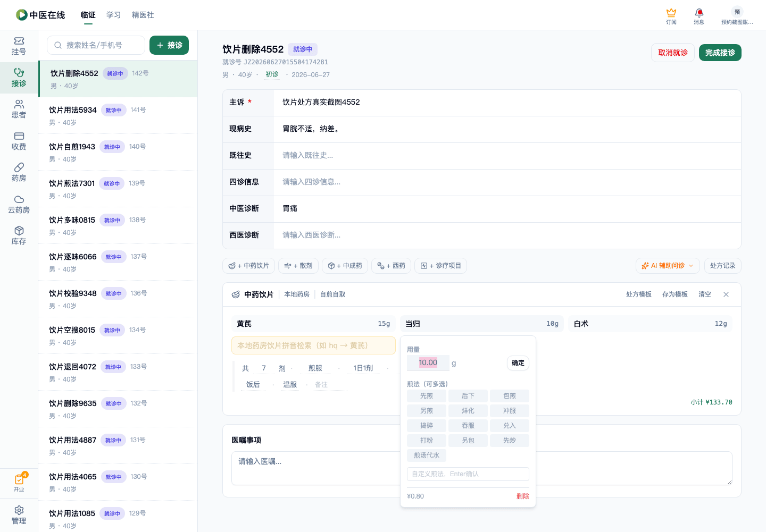766x532 pixels.
Task: Add + 诊疗项目
Action: click(440, 266)
